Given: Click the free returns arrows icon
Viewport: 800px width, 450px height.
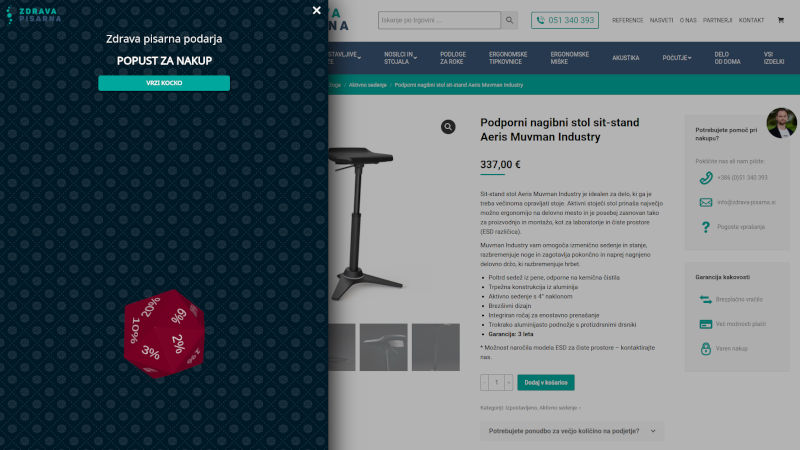Looking at the screenshot, I should [706, 299].
